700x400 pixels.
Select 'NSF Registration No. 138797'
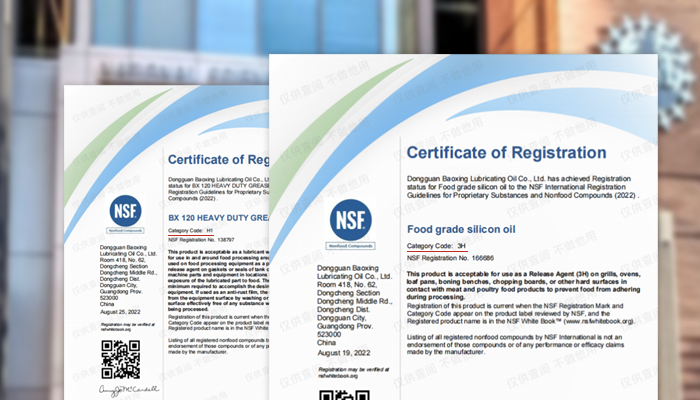[201, 240]
